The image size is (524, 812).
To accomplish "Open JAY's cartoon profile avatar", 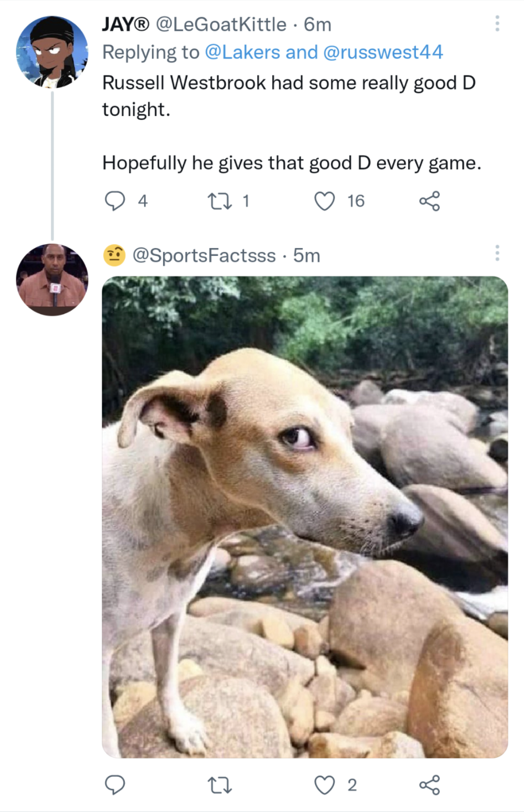I will pyautogui.click(x=52, y=52).
